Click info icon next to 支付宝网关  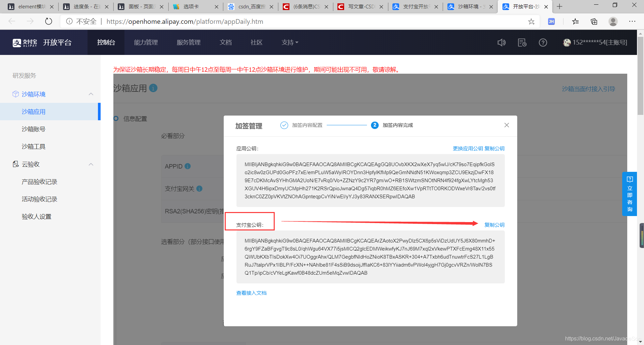click(x=199, y=189)
